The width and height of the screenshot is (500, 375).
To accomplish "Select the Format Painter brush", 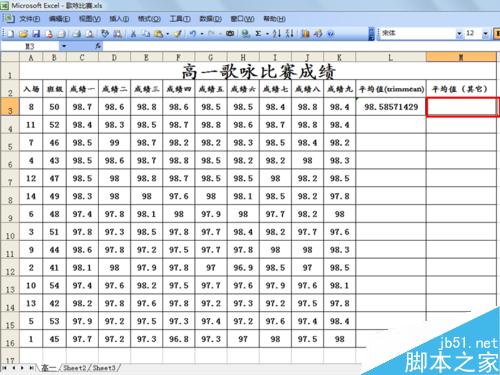I will (x=177, y=34).
